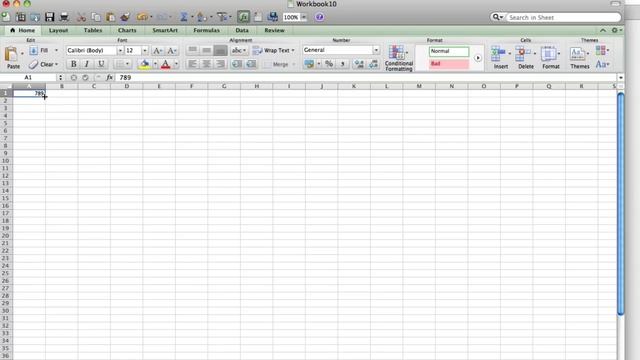Switch to the Tables tab

[x=93, y=30]
